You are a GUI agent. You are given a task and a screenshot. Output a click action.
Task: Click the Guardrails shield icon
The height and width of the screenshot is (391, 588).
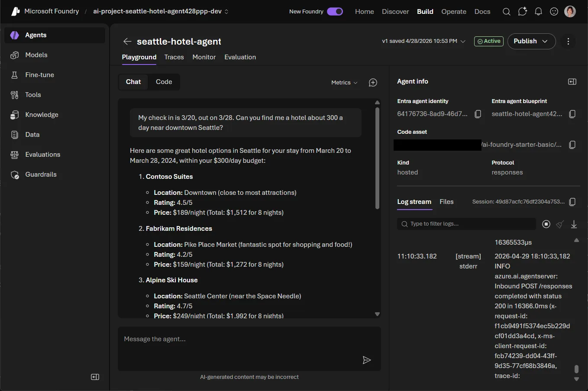15,174
